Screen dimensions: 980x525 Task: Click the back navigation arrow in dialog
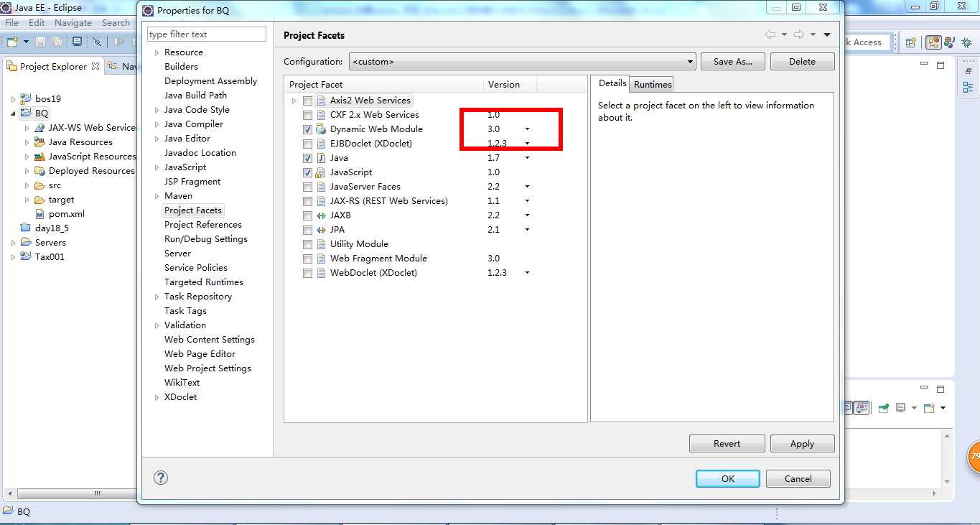(770, 34)
